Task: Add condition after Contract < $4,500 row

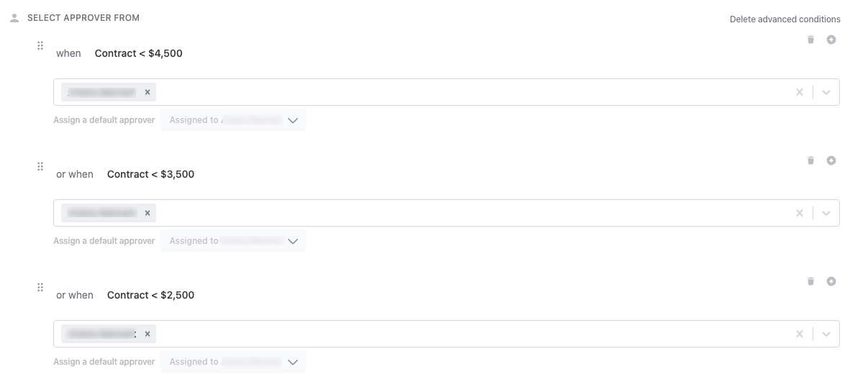Action: point(831,40)
